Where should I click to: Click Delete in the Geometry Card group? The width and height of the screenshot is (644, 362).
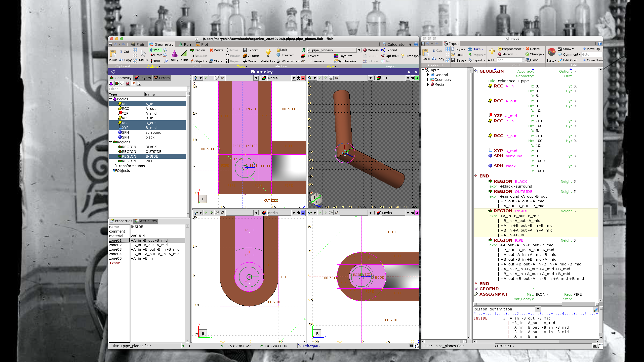coord(216,50)
